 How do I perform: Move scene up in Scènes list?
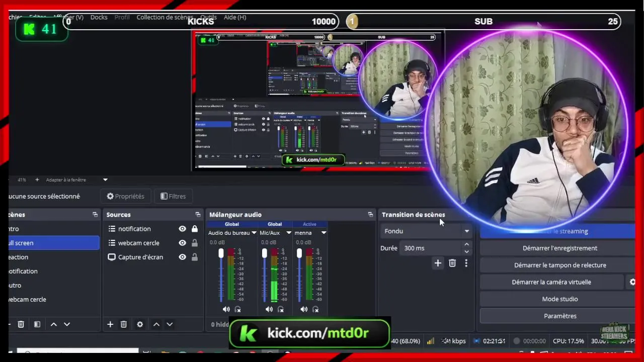(54, 324)
